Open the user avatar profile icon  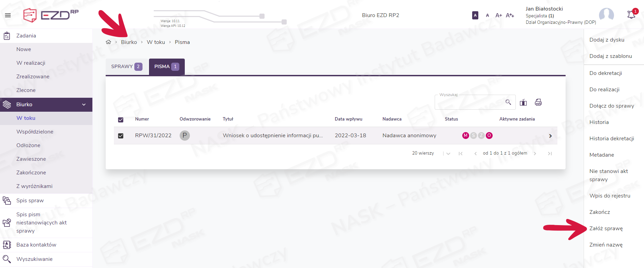click(x=606, y=15)
